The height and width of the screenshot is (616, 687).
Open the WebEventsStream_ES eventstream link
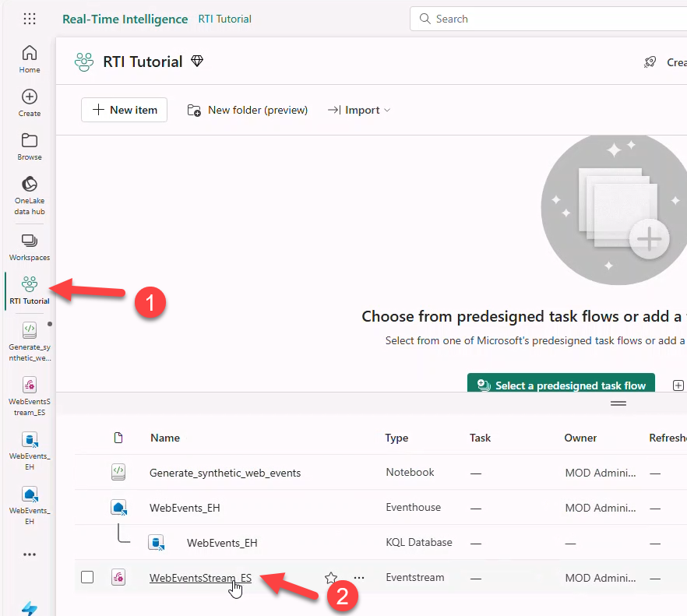coord(200,578)
